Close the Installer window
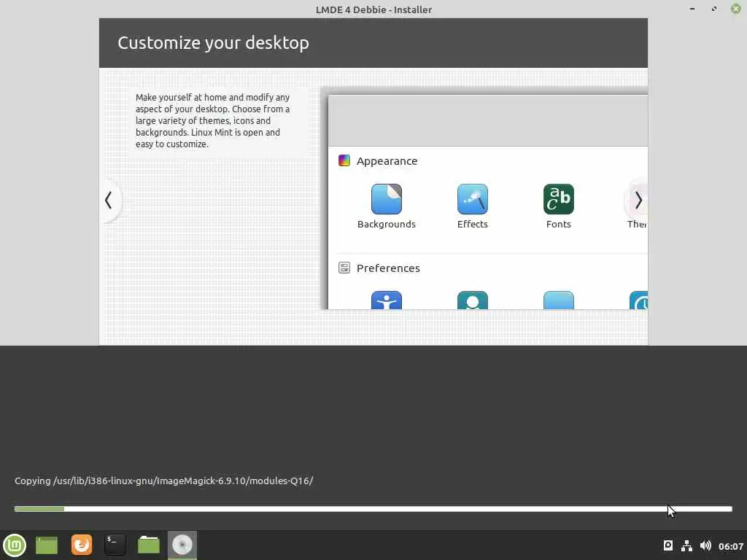This screenshot has height=560, width=747. coord(735,9)
